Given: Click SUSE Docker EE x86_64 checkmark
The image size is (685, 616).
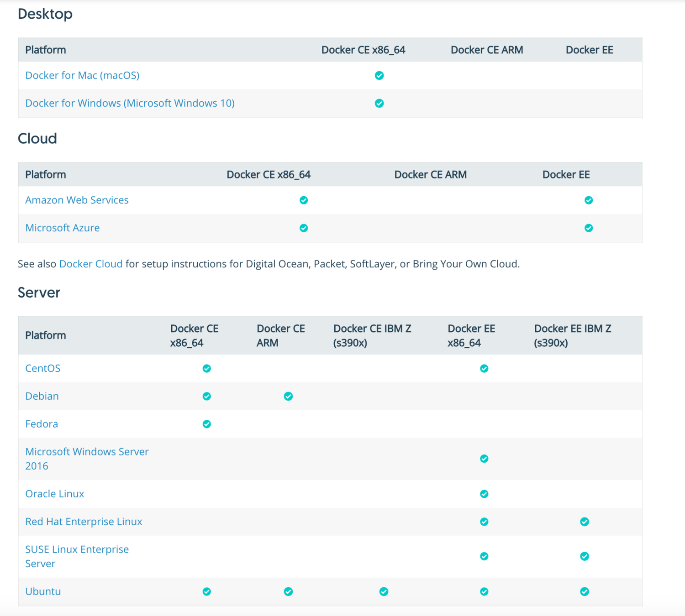Looking at the screenshot, I should (484, 556).
